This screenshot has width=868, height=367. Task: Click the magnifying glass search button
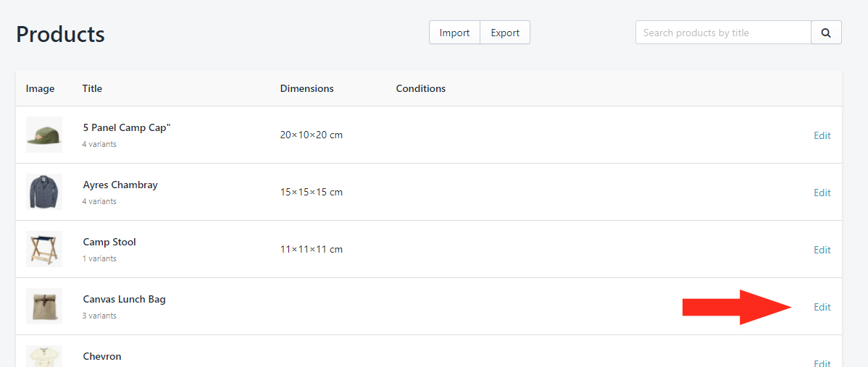click(826, 33)
